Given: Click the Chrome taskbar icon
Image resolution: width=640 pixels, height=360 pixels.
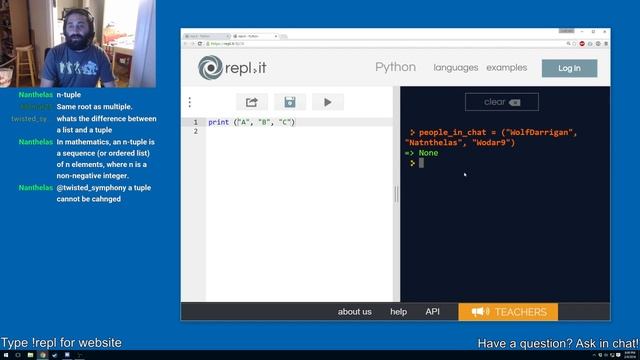Looking at the screenshot, I should pyautogui.click(x=42, y=355).
